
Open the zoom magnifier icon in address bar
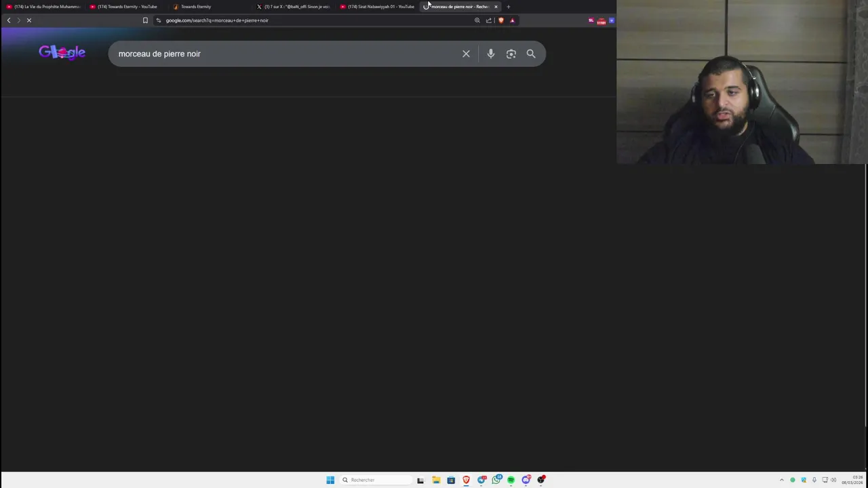(x=477, y=20)
